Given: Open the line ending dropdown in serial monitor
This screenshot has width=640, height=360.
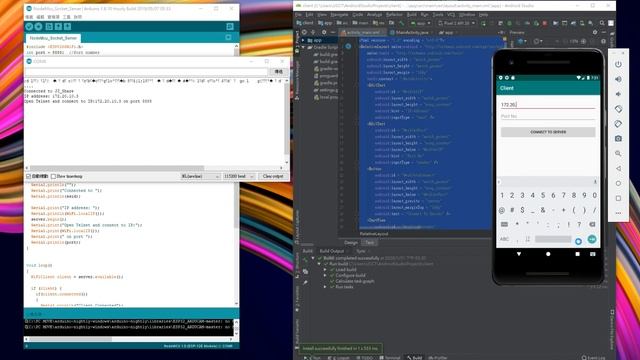Looking at the screenshot, I should pyautogui.click(x=200, y=176).
